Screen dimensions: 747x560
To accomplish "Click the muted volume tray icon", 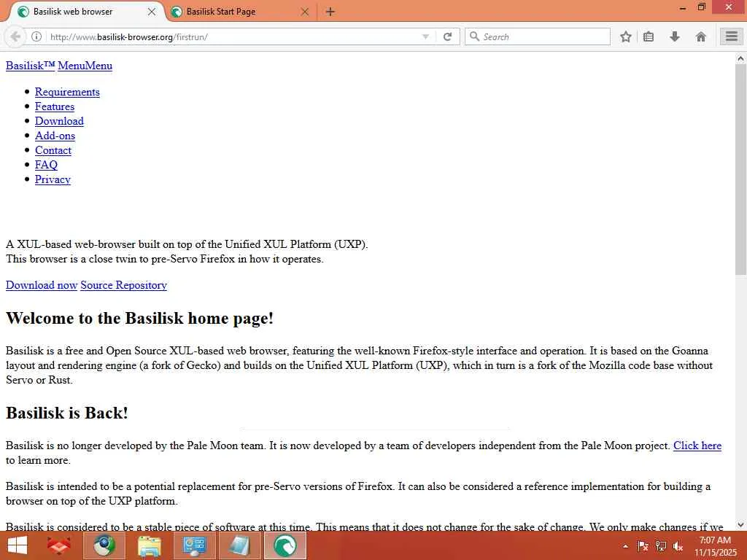I will pos(678,546).
